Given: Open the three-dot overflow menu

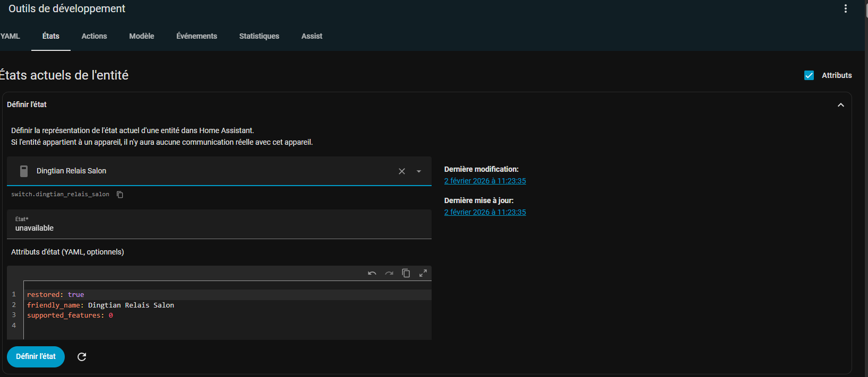Looking at the screenshot, I should pyautogui.click(x=845, y=8).
